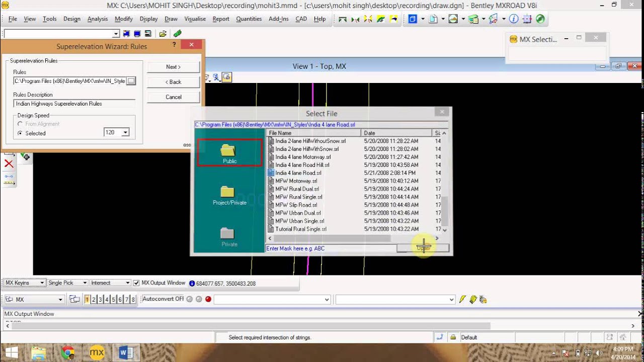The height and width of the screenshot is (362, 644).
Task: Click the green stacked layers toolbar icon
Action: tap(473, 19)
